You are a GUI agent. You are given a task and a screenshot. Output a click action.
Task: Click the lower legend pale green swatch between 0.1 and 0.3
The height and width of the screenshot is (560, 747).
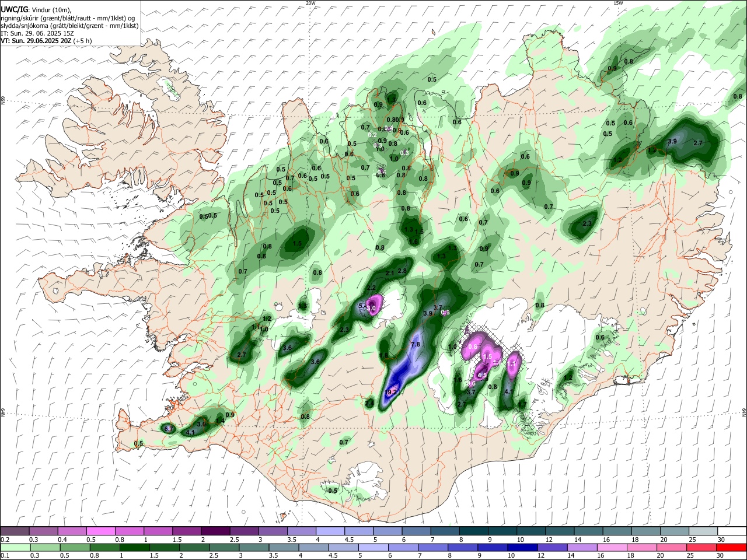(x=15, y=547)
